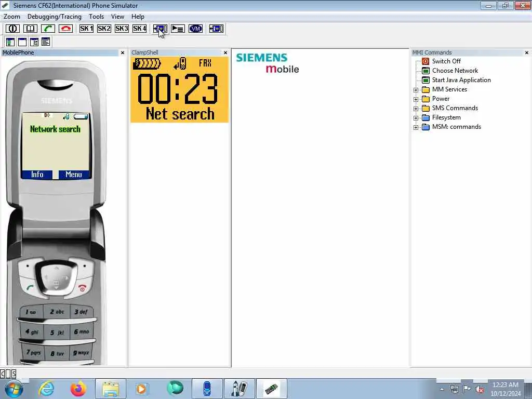Click the 4 ghi key on phone keypad
Image resolution: width=532 pixels, height=399 pixels.
click(x=32, y=332)
